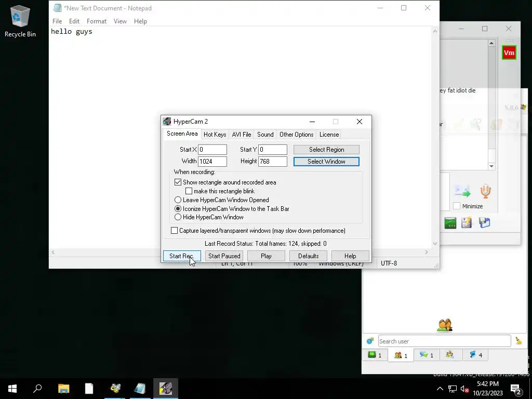532x399 pixels.
Task: Select the chat bubbles tab showing 1
Action: [x=427, y=355]
